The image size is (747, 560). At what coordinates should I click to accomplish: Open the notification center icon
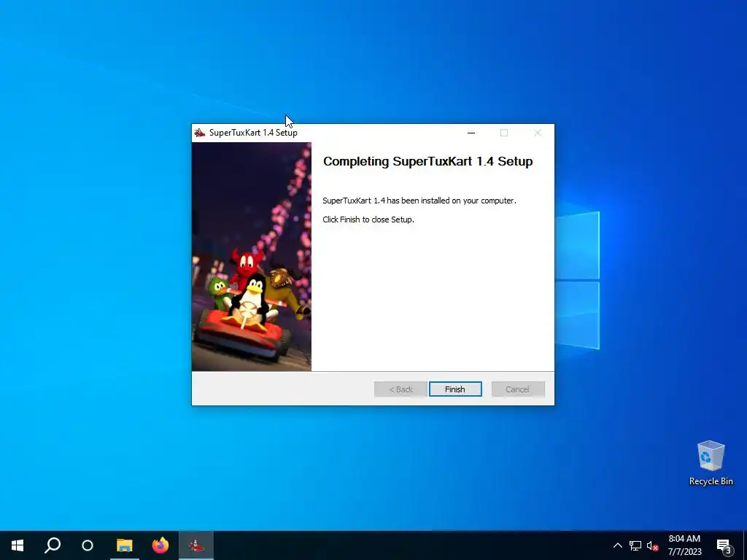tap(724, 545)
